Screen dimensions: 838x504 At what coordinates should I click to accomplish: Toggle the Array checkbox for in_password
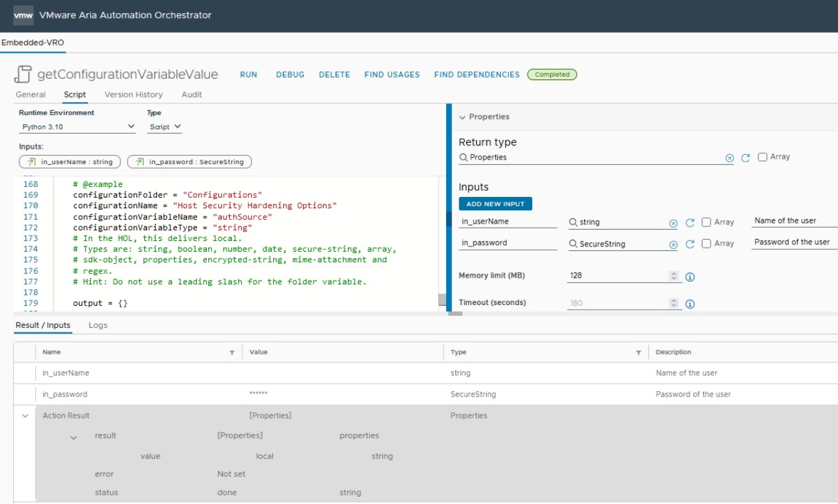coord(706,244)
